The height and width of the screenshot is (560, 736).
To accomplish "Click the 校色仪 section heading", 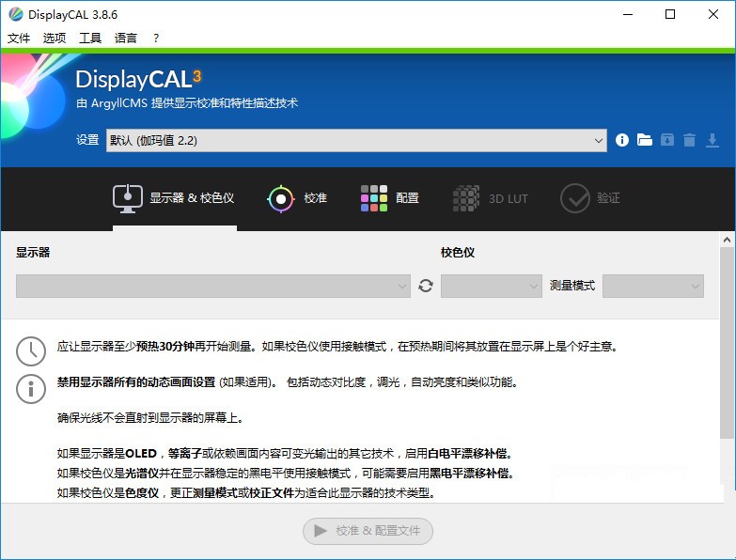I will click(458, 253).
